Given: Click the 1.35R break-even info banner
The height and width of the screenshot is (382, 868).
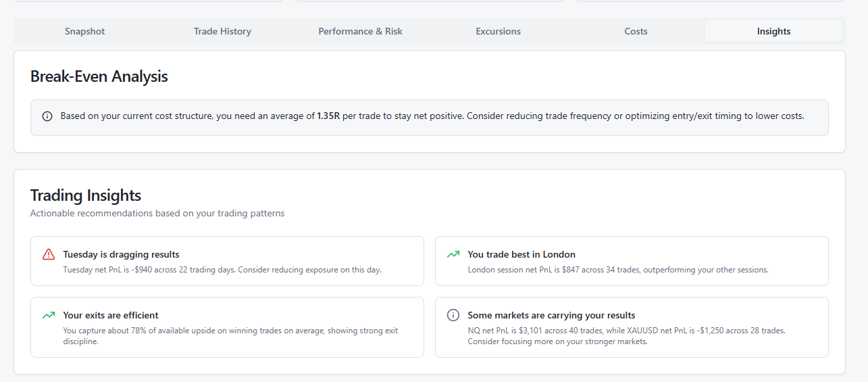Looking at the screenshot, I should [430, 118].
